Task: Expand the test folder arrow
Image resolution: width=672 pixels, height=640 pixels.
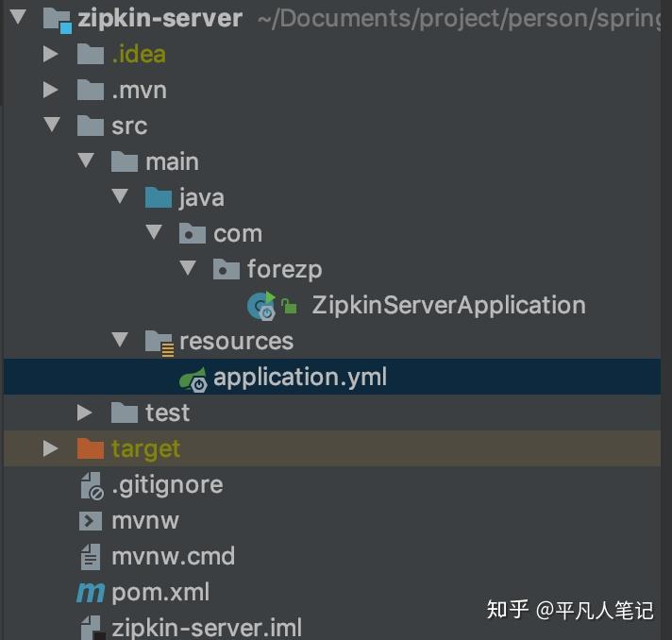Action: [x=85, y=413]
